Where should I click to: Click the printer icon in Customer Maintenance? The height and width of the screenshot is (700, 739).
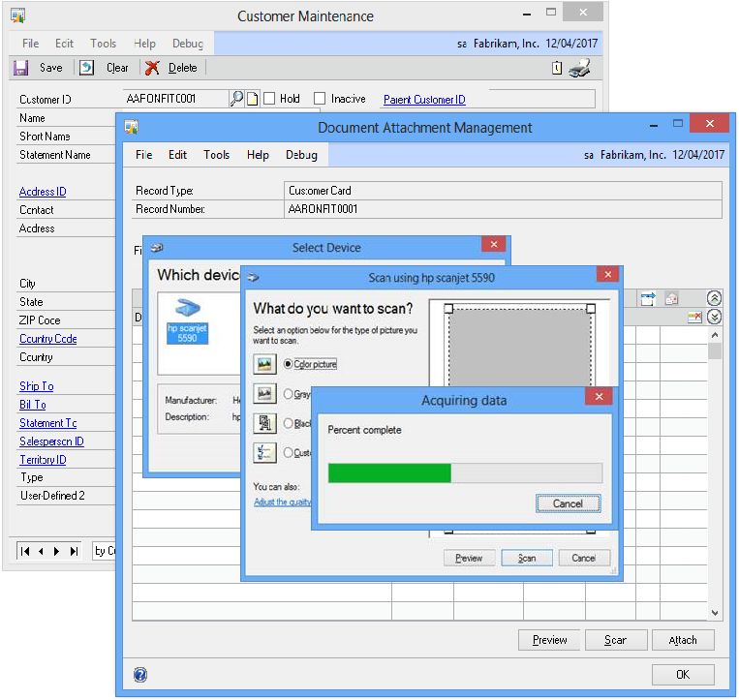click(x=579, y=68)
